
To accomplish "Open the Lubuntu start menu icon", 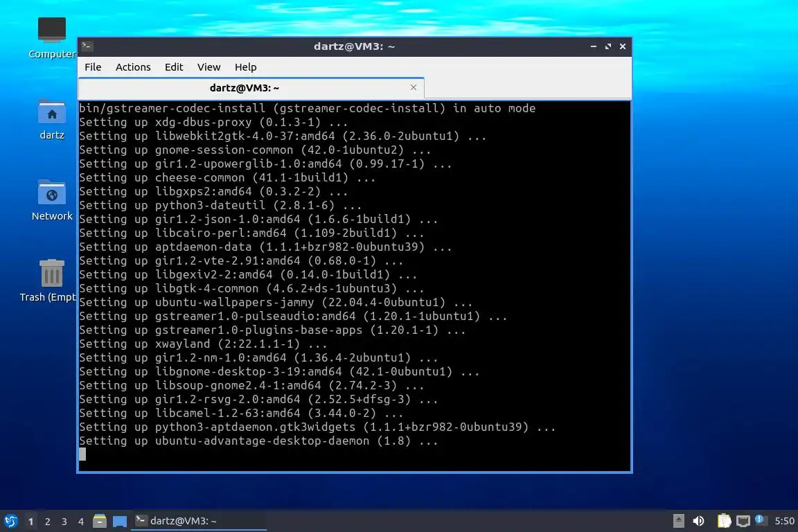I will pos(10,521).
